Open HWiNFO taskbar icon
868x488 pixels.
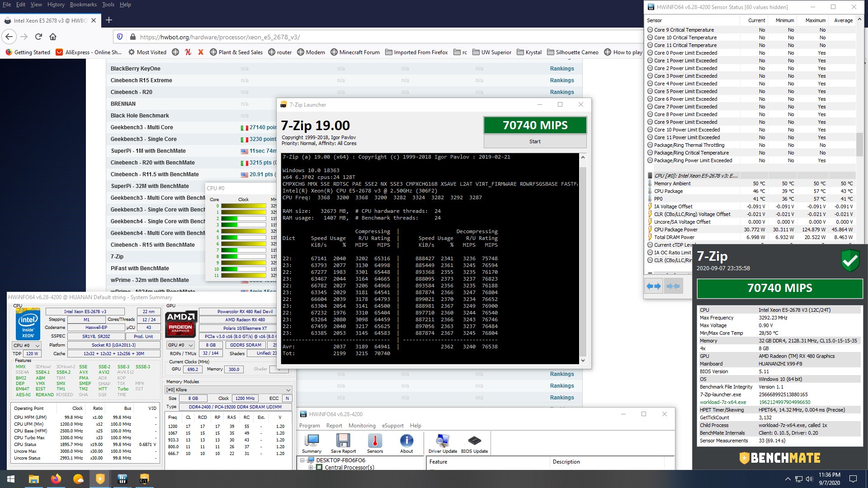tap(122, 479)
